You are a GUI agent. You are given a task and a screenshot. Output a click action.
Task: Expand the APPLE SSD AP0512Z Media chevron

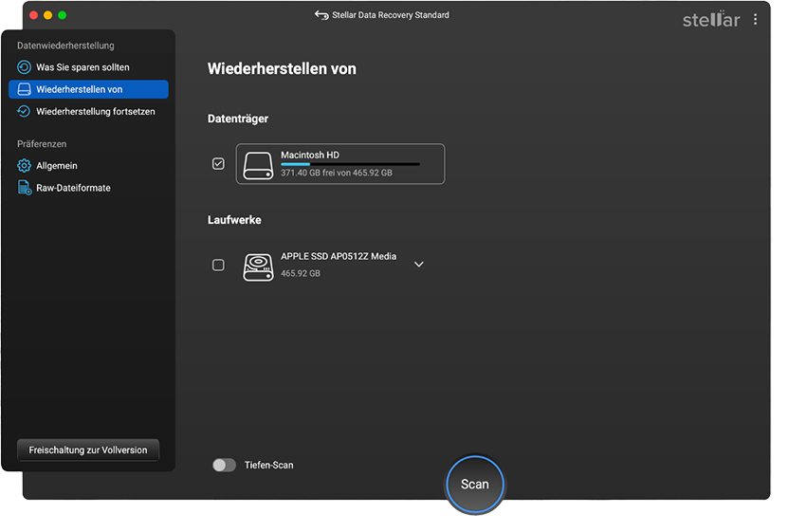[x=419, y=265]
